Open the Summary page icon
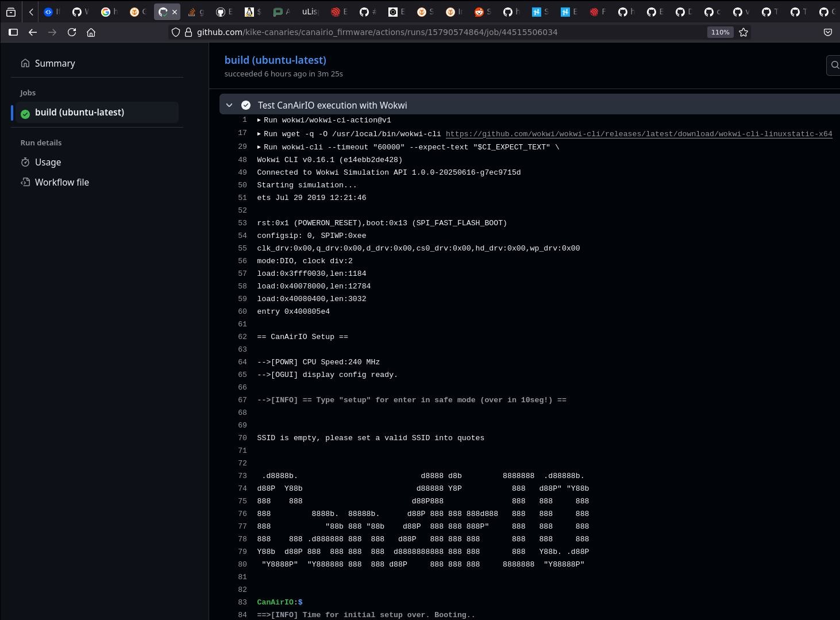This screenshot has width=840, height=620. 25,63
